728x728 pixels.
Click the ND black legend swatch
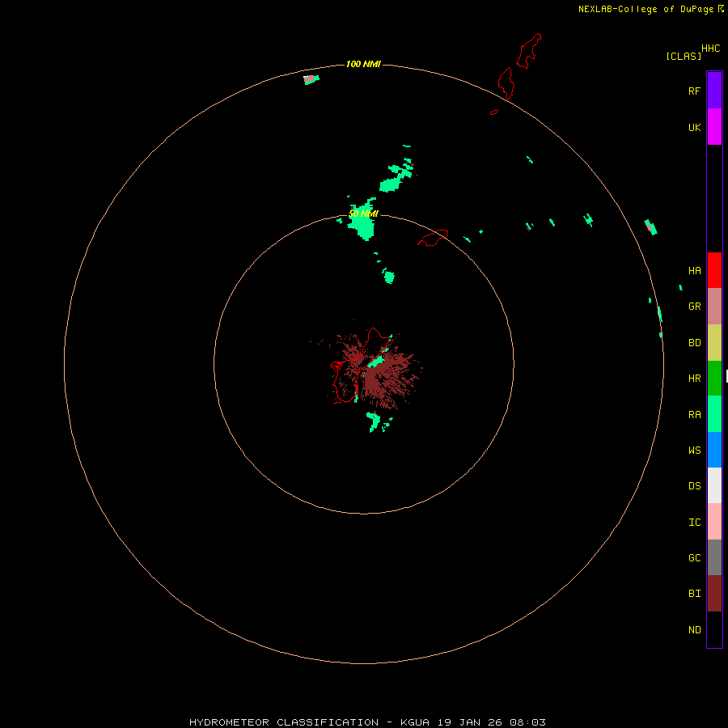(714, 629)
